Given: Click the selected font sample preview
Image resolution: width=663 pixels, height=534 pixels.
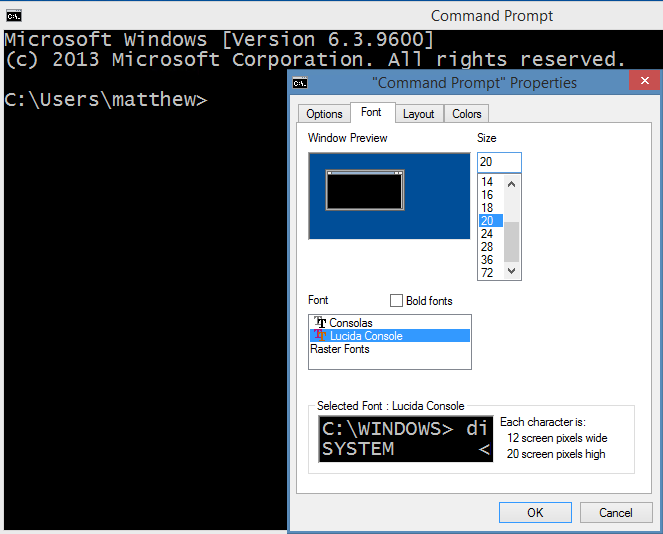Looking at the screenshot, I should 406,439.
